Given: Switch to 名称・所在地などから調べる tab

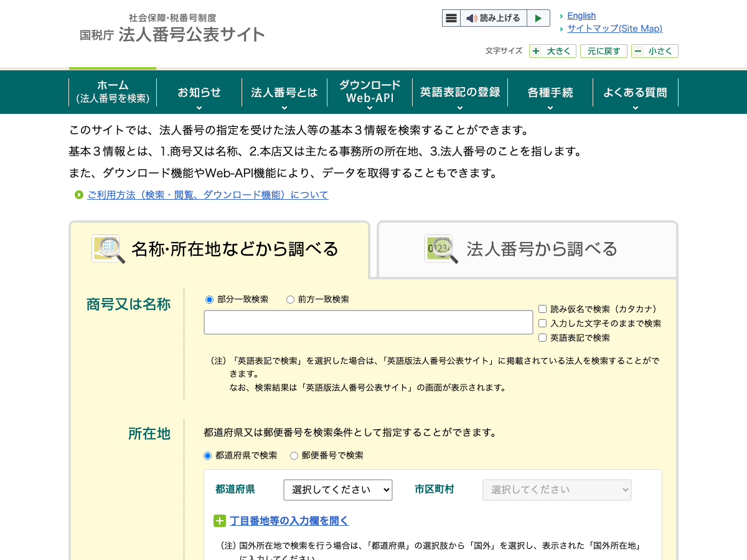Looking at the screenshot, I should [x=220, y=250].
